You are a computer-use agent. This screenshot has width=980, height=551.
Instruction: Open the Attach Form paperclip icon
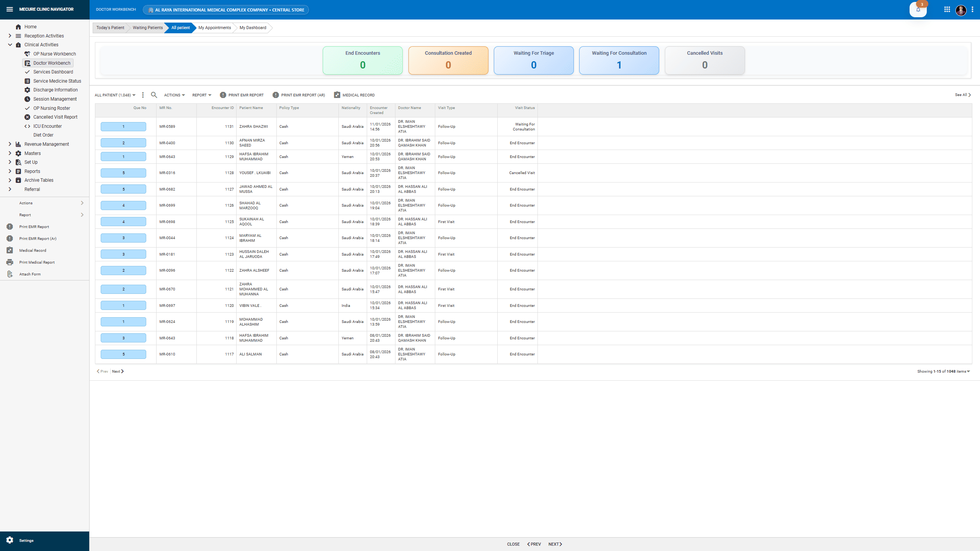click(x=10, y=274)
